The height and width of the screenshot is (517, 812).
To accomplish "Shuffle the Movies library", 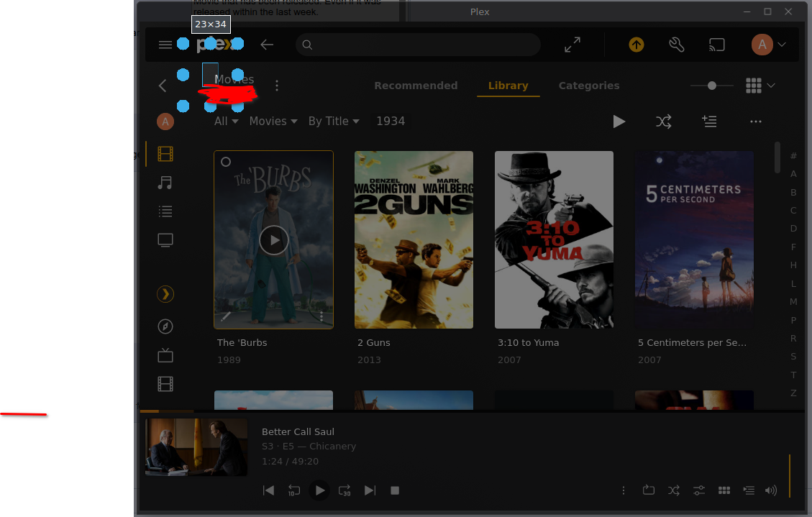I will coord(663,122).
